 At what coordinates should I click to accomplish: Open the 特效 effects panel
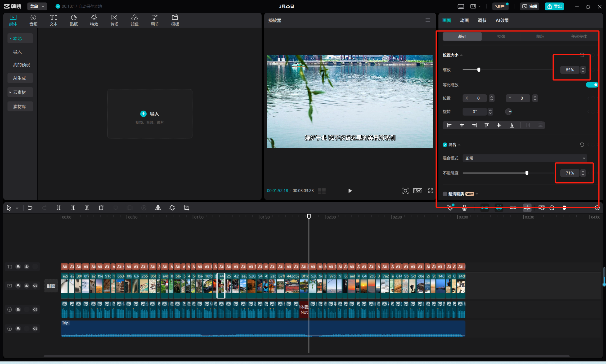[x=94, y=20]
